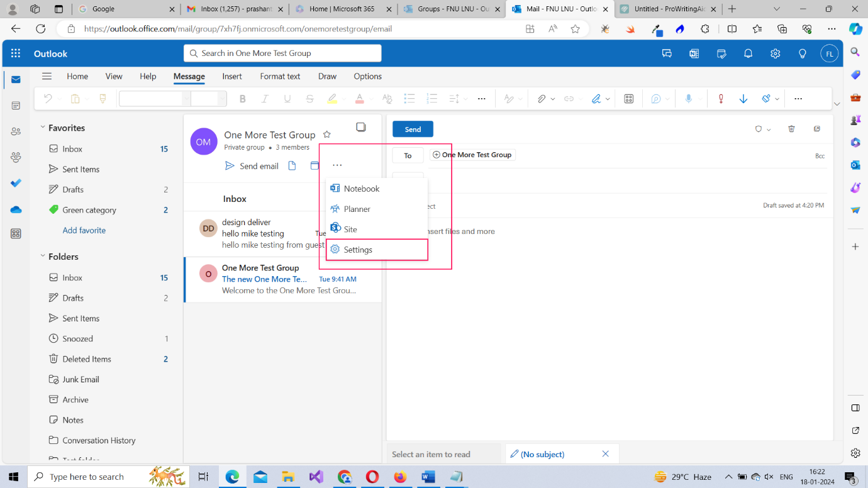Apply strikethrough formatting
Image resolution: width=868 pixels, height=488 pixels.
(309, 99)
